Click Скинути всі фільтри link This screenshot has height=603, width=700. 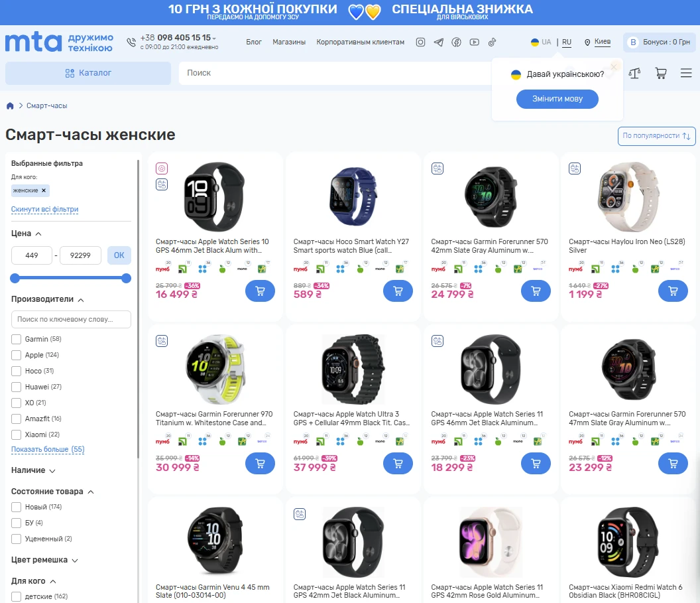44,210
